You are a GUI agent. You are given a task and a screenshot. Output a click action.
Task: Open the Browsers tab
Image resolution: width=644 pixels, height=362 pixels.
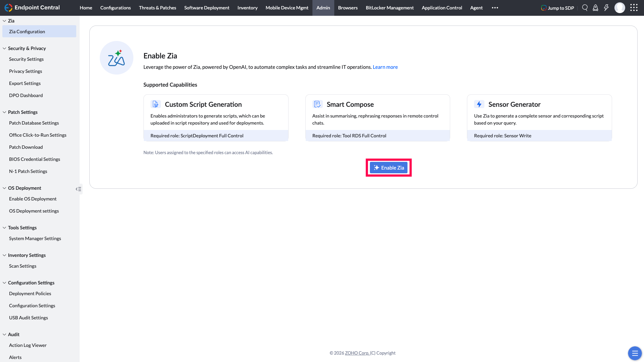tap(348, 8)
